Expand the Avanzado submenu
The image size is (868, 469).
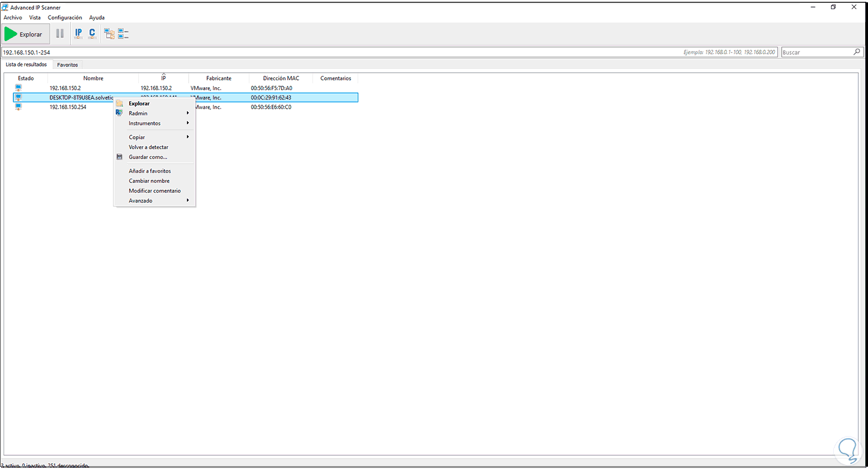pyautogui.click(x=155, y=201)
